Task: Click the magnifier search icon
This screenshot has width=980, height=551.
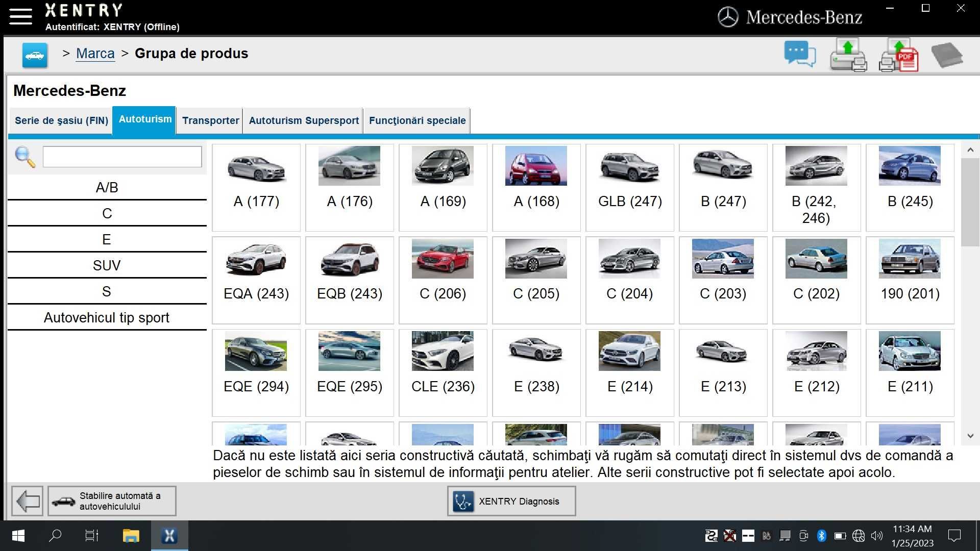Action: pyautogui.click(x=25, y=157)
